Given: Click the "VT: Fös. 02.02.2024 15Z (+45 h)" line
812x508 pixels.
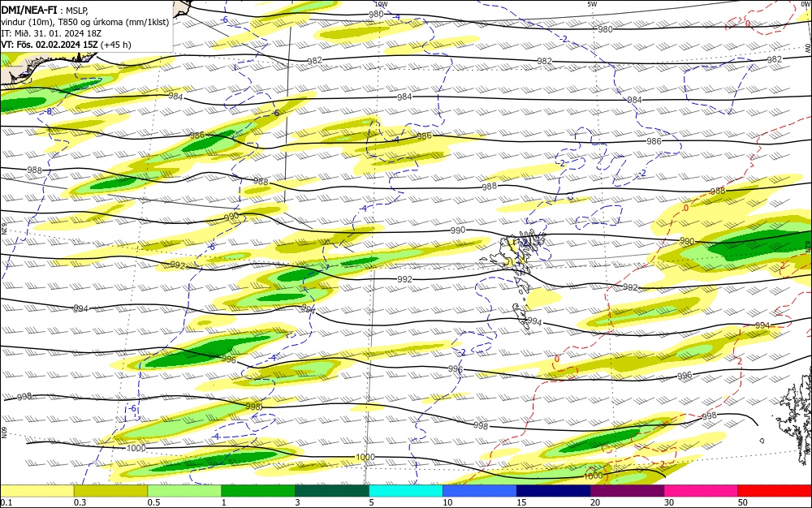Looking at the screenshot, I should point(66,45).
